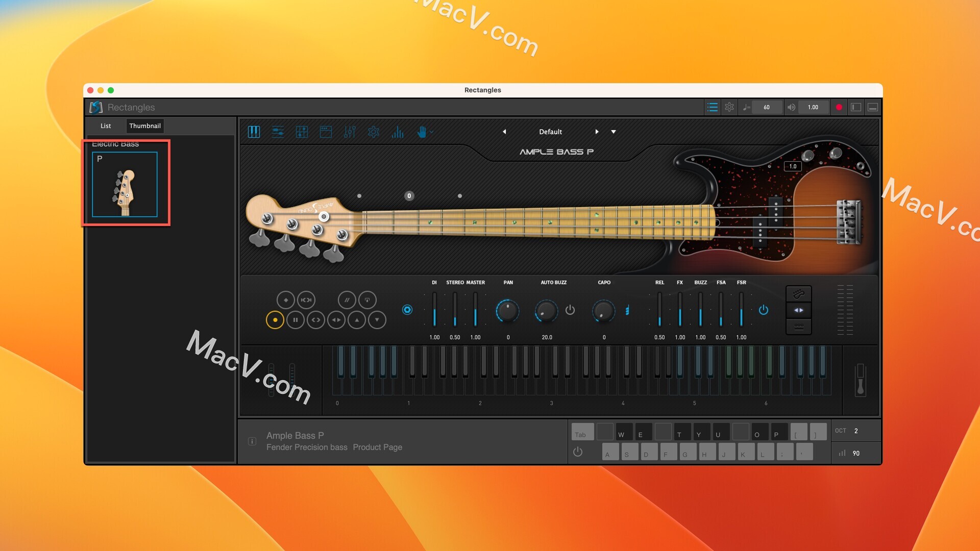Open the mixer faders icon in the toolbar
Viewport: 980px width, 551px height.
pyautogui.click(x=350, y=132)
